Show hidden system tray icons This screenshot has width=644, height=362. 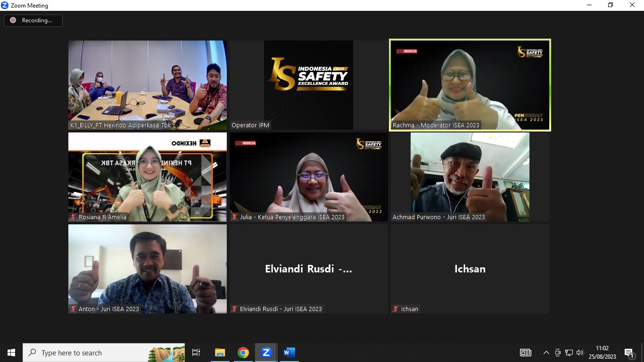[x=546, y=353]
